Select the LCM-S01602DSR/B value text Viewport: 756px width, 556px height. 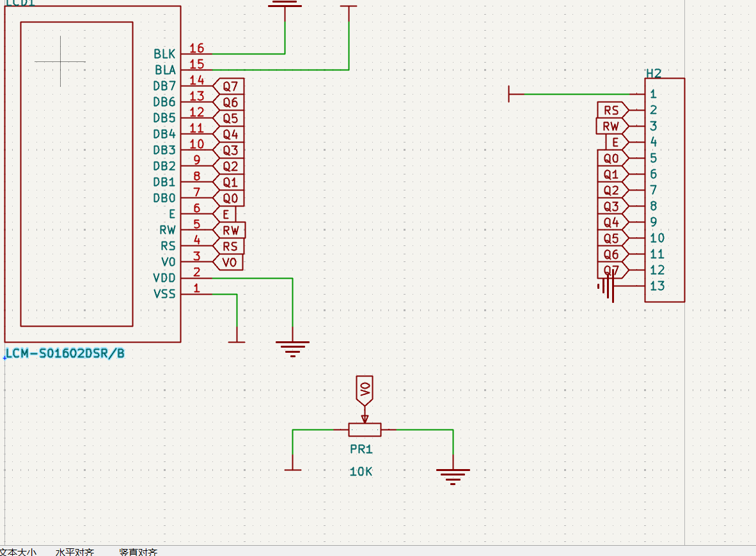(65, 353)
